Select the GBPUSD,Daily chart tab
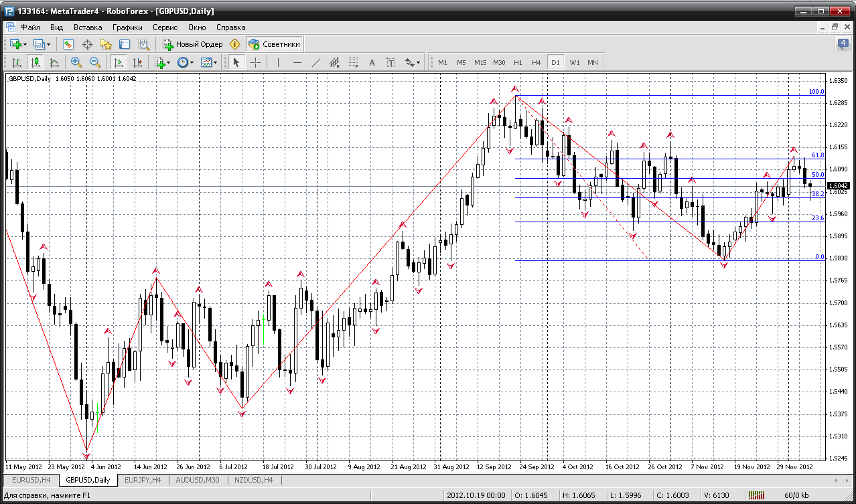Viewport: 856px width, 504px height. click(x=88, y=480)
